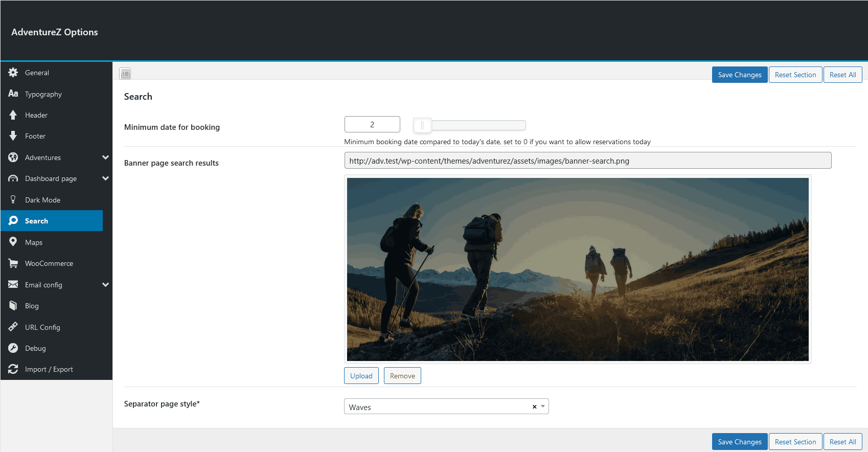Image resolution: width=868 pixels, height=452 pixels.
Task: Click the Adventures globe icon
Action: click(13, 157)
